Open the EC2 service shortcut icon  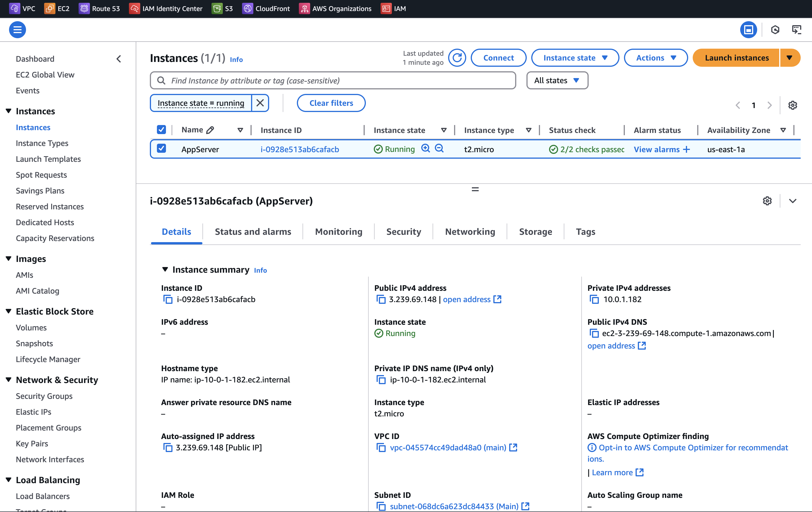point(49,8)
